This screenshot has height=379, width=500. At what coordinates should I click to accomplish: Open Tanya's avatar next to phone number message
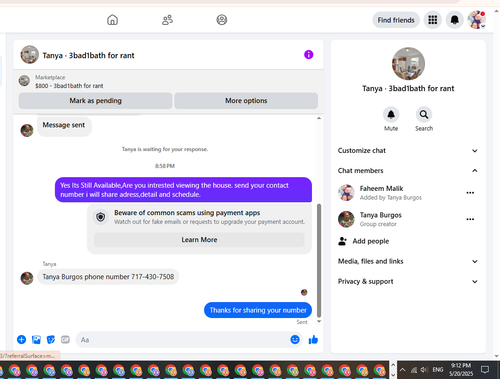[27, 278]
